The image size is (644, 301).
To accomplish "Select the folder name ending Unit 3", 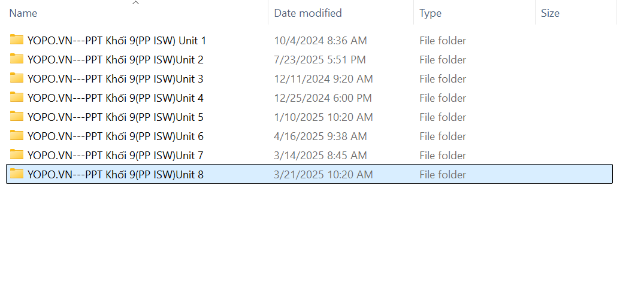I will (116, 79).
